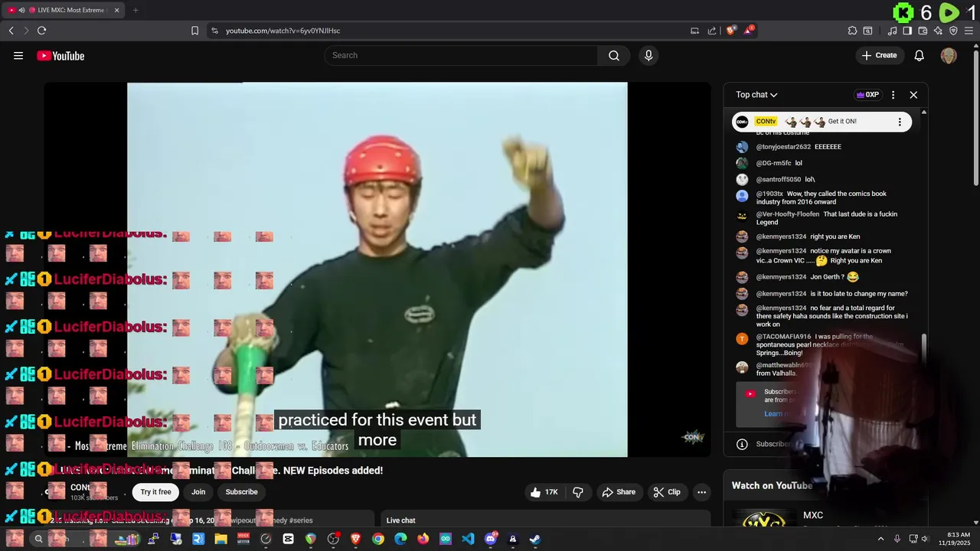
Task: Click the Try it free button
Action: pyautogui.click(x=155, y=492)
